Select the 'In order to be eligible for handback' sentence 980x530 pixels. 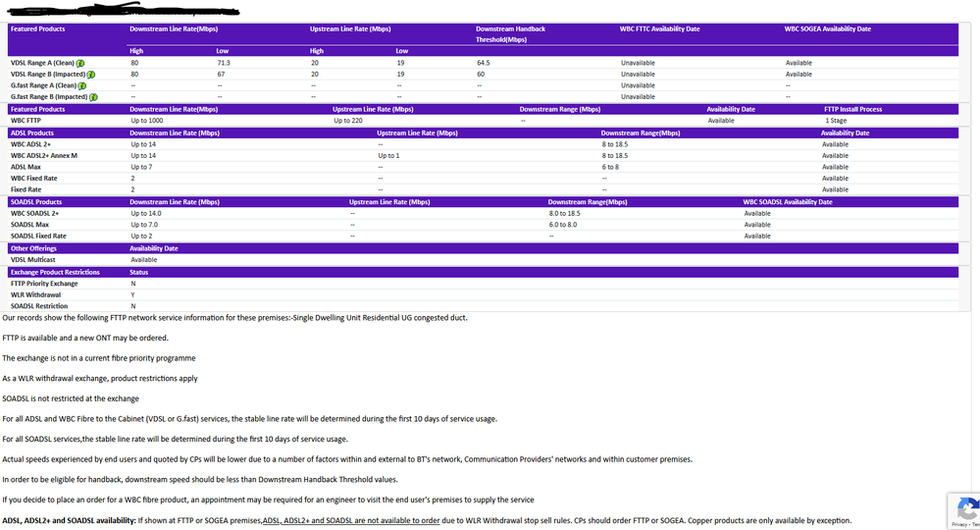point(200,479)
